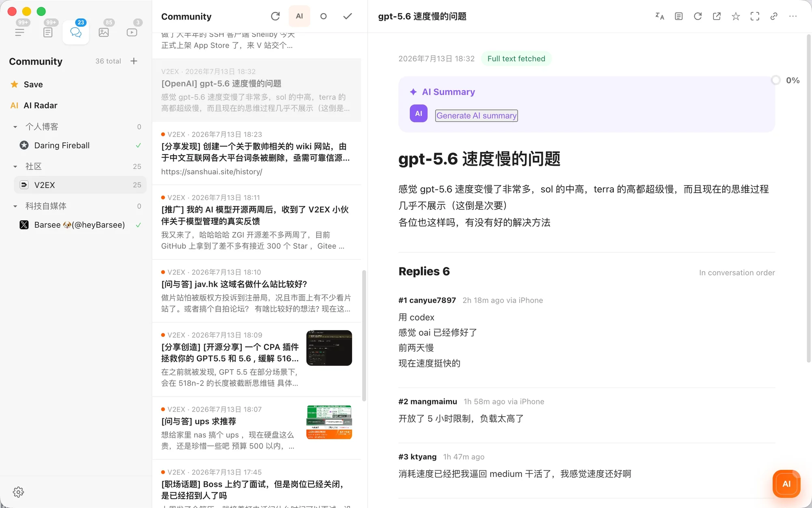Open the jav.hk 域名 question post
812x508 pixels.
(x=257, y=291)
